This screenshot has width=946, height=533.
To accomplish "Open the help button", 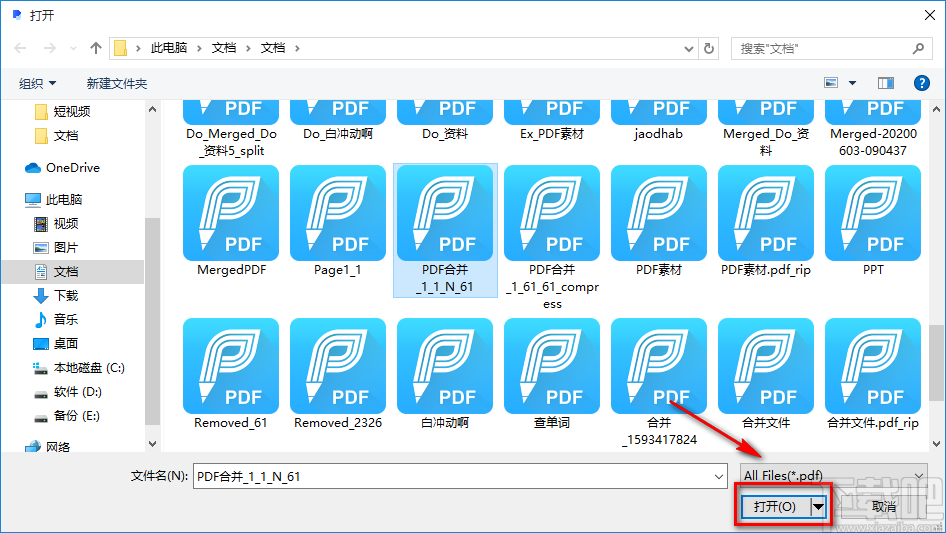I will click(921, 83).
